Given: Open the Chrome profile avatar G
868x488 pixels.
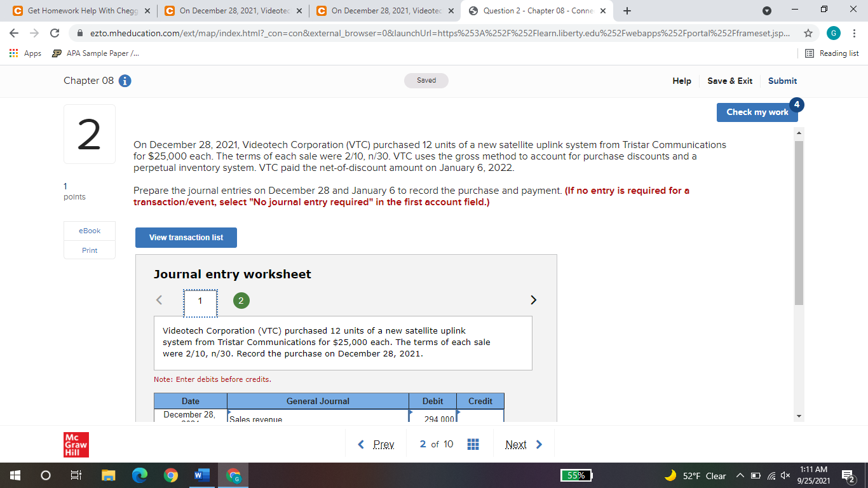Looking at the screenshot, I should click(832, 33).
